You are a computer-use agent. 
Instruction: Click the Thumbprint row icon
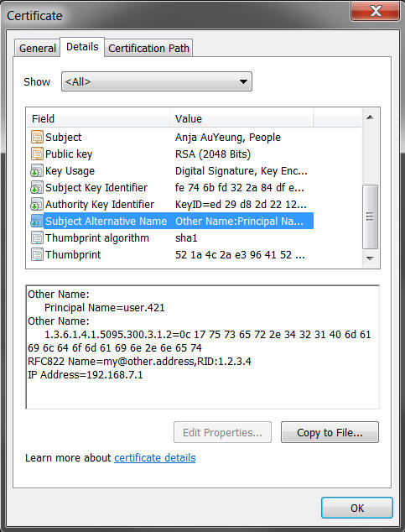pos(37,254)
